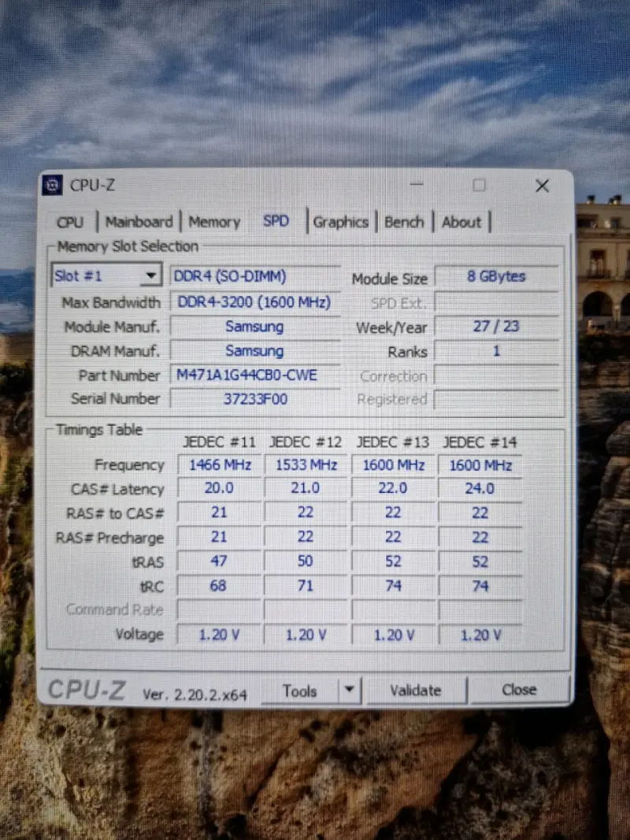Click the part number M471A1G44CB0-CWE
This screenshot has width=630, height=840.
255,375
